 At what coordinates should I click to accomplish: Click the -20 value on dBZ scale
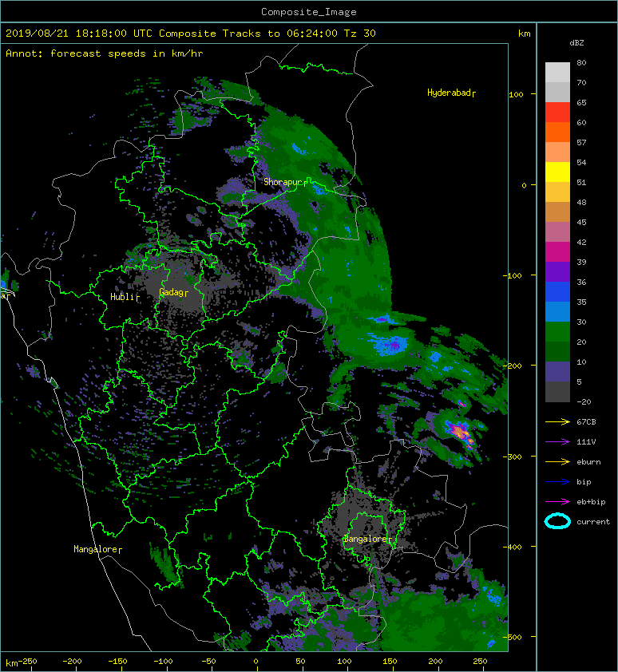(584, 401)
